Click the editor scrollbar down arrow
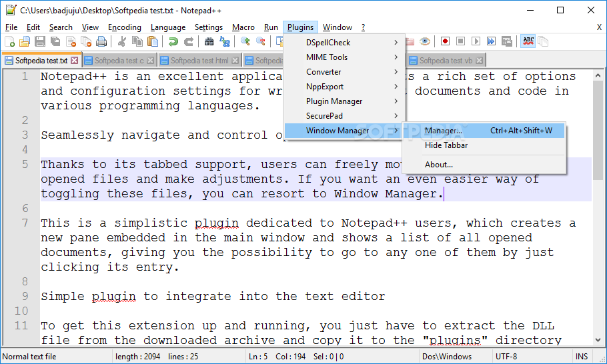This screenshot has width=607, height=364. [x=598, y=341]
